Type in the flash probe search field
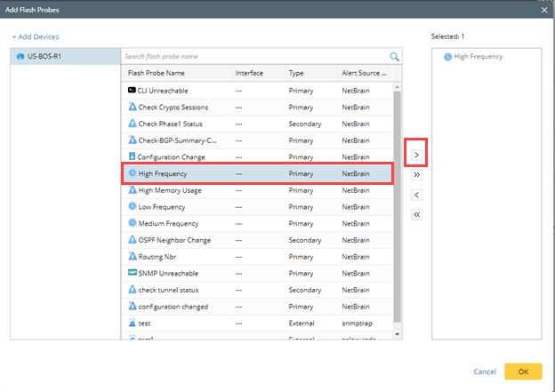The height and width of the screenshot is (392, 555). 253,57
